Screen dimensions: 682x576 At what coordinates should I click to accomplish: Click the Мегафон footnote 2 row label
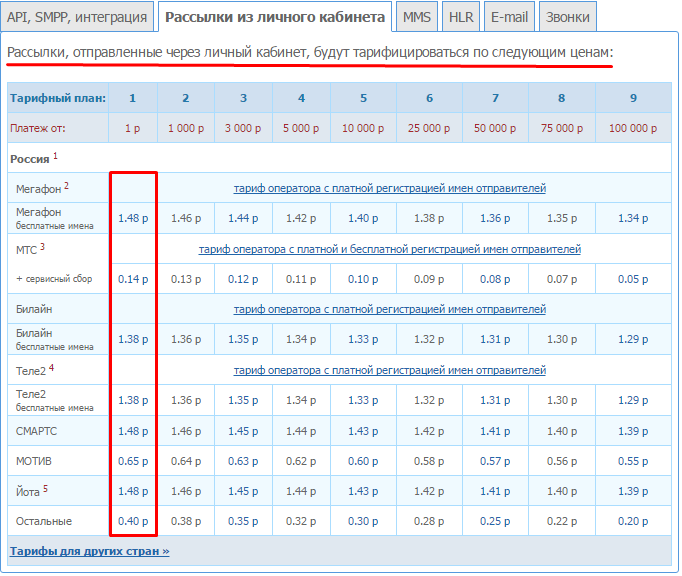[x=42, y=188]
